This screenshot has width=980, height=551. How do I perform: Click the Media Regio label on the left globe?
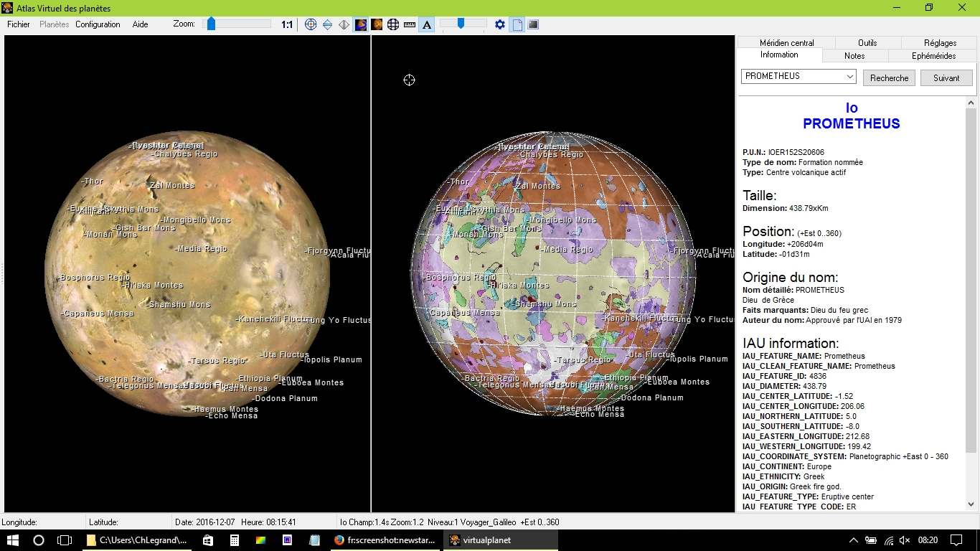pyautogui.click(x=202, y=249)
